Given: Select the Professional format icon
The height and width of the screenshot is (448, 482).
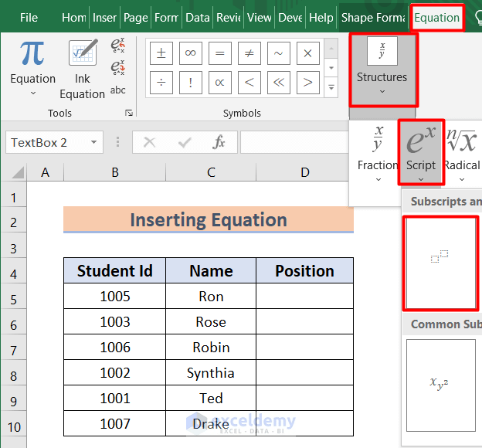Looking at the screenshot, I should [117, 46].
